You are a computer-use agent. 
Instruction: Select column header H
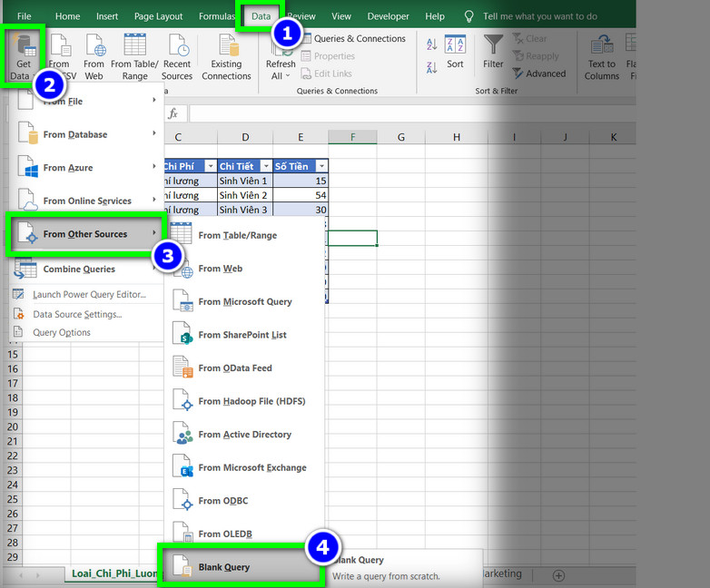point(457,137)
